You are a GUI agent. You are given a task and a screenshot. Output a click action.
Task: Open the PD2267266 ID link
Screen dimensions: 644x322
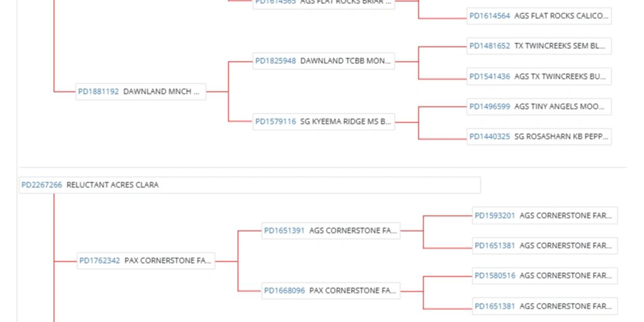coord(42,185)
